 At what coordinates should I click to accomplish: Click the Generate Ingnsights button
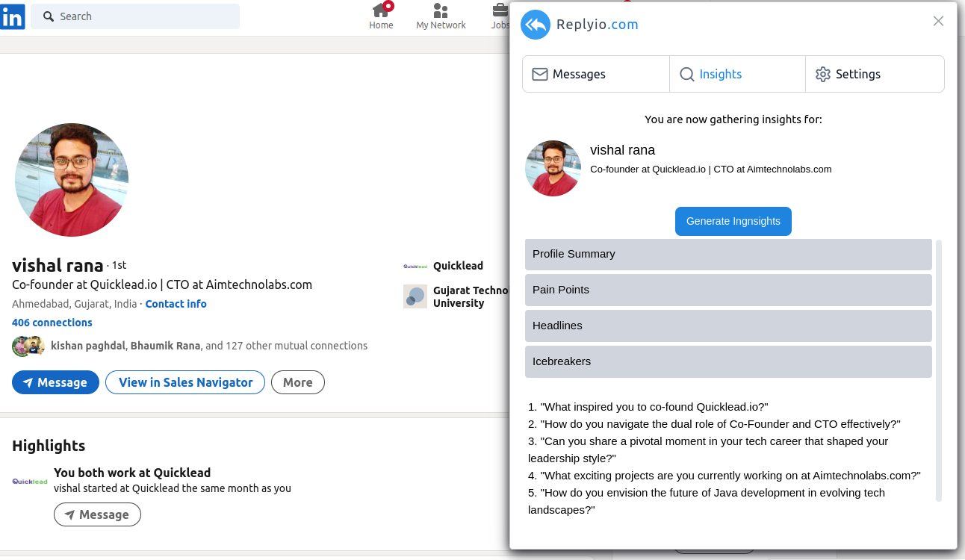point(733,221)
